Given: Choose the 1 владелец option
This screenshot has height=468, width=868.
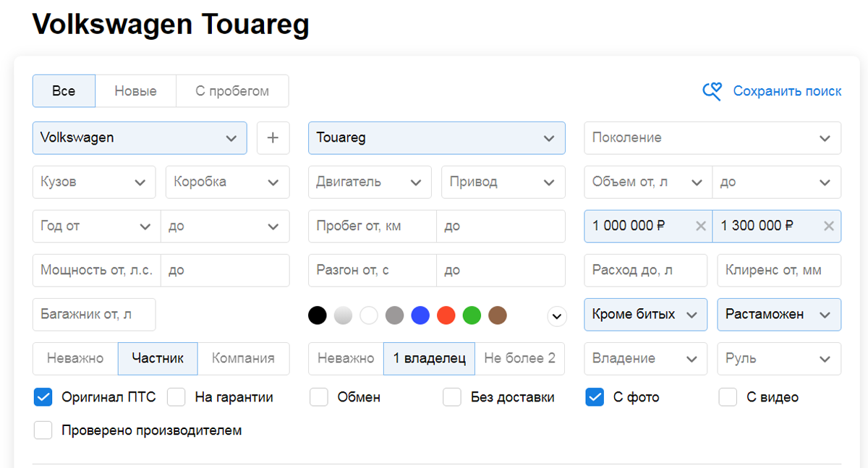Looking at the screenshot, I should click(x=430, y=358).
